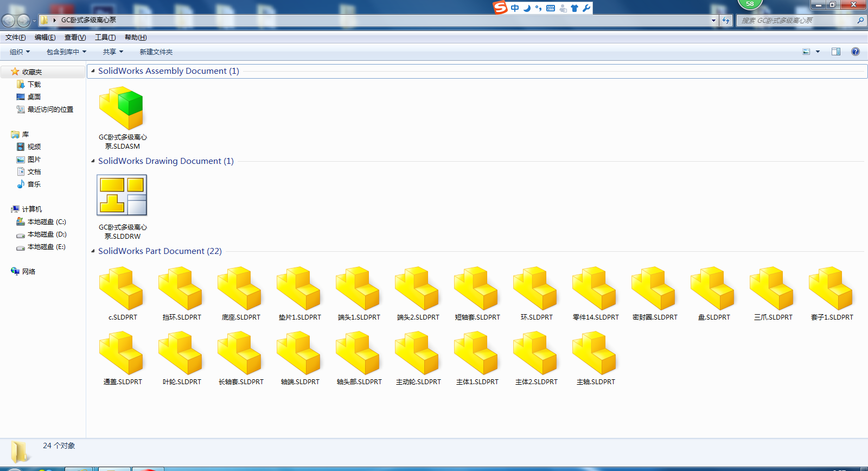Select the 长轴套.SLDPRT part file
The width and height of the screenshot is (868, 471).
point(240,358)
